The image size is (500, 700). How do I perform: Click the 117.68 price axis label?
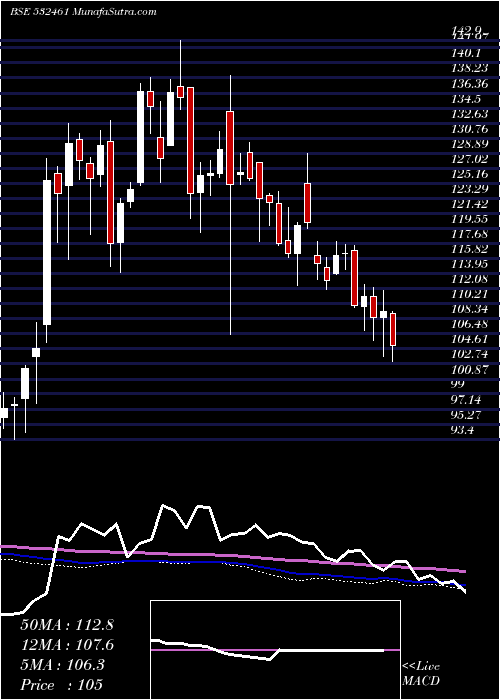click(x=468, y=234)
